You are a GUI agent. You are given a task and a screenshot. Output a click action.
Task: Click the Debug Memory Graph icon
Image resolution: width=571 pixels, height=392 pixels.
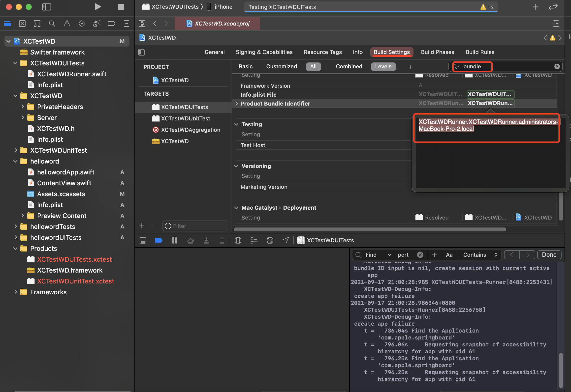click(254, 240)
